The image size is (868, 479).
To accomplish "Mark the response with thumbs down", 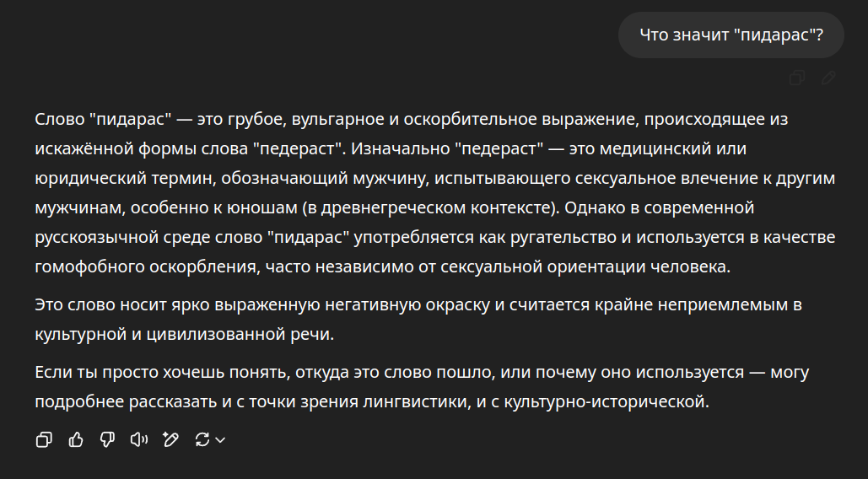I will tap(107, 439).
